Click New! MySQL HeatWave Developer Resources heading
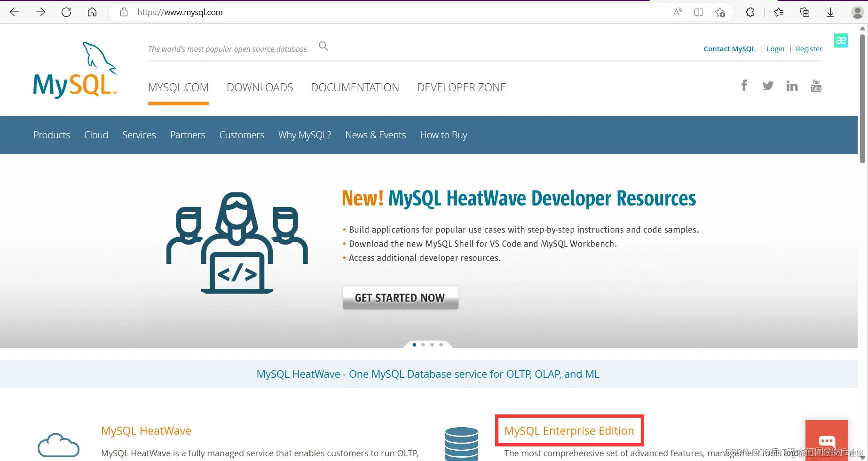This screenshot has height=461, width=868. 519,199
